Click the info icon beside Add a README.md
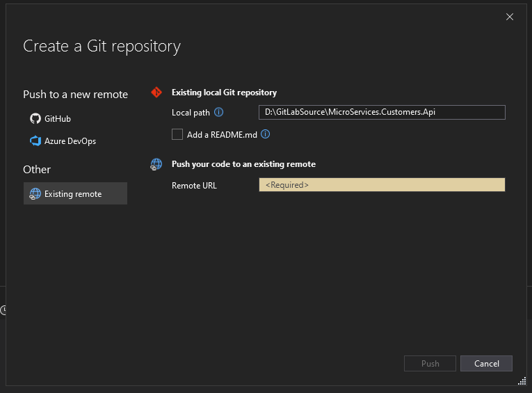 pos(266,134)
